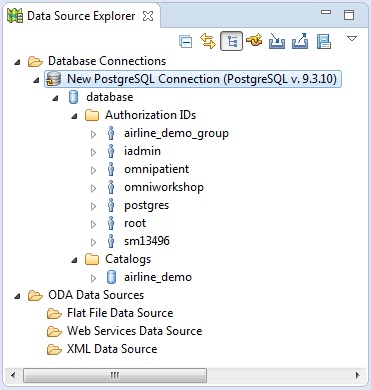Expand the omnipatient entry
Screen dimensions: 371x390
click(94, 170)
